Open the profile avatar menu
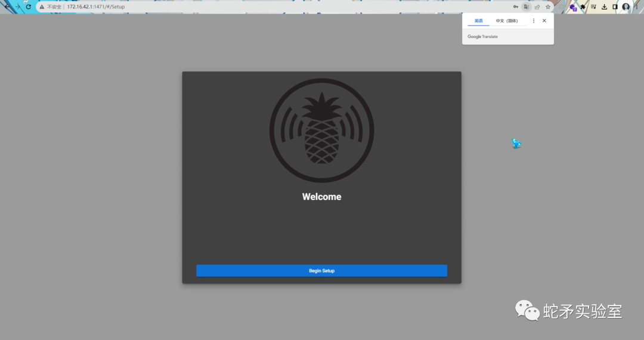Image resolution: width=644 pixels, height=340 pixels. point(626,7)
